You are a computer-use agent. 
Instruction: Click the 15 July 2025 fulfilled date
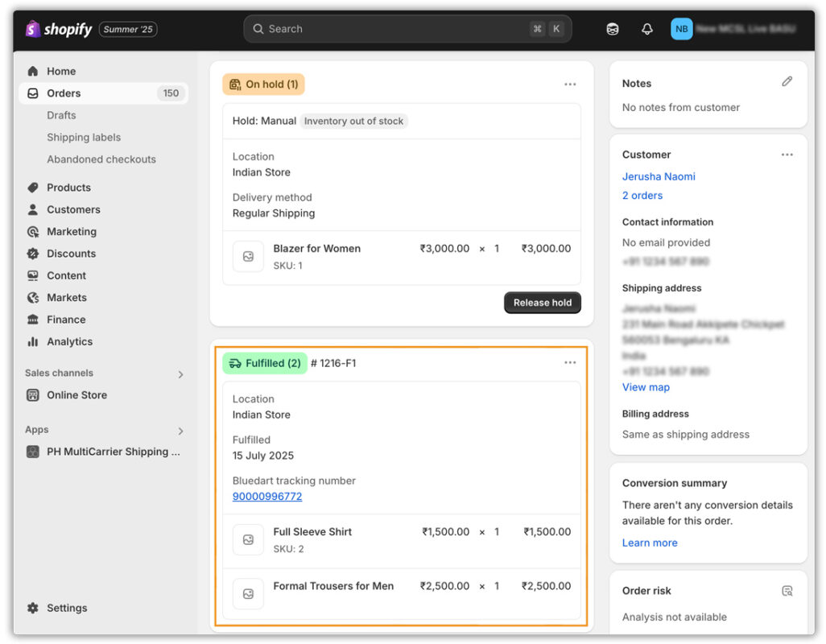263,456
